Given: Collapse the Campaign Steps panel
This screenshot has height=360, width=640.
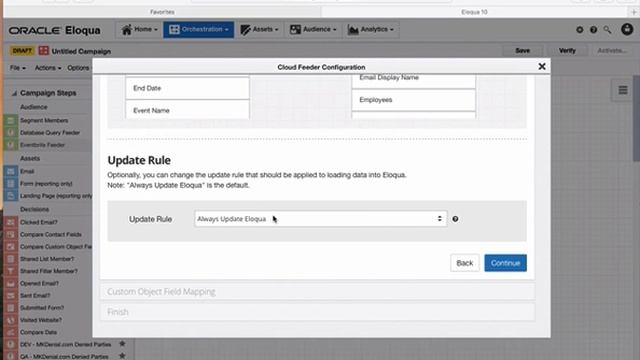Looking at the screenshot, I should pyautogui.click(x=14, y=93).
